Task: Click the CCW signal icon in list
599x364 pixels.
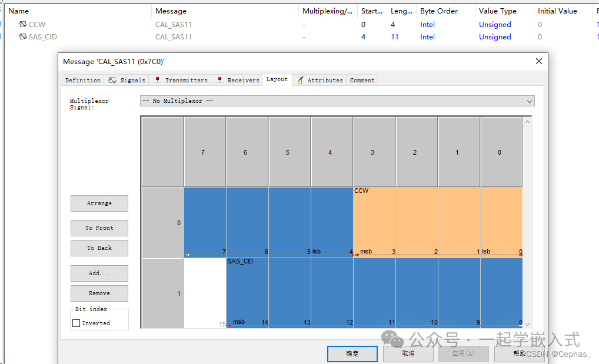Action: (x=22, y=25)
